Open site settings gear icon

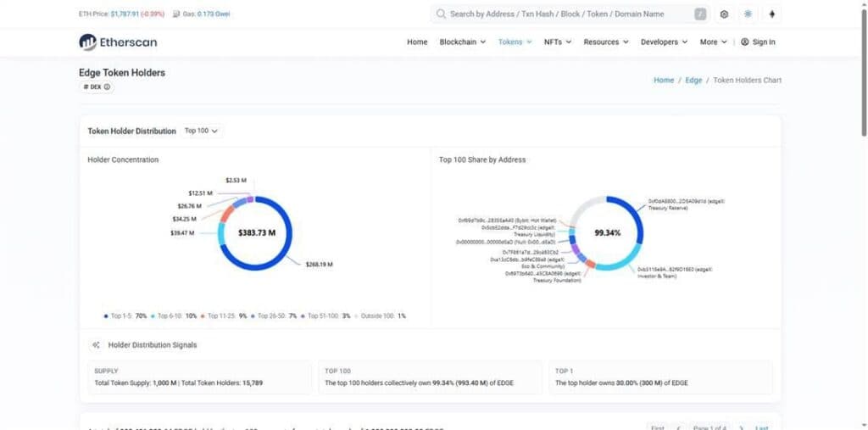[x=724, y=14]
